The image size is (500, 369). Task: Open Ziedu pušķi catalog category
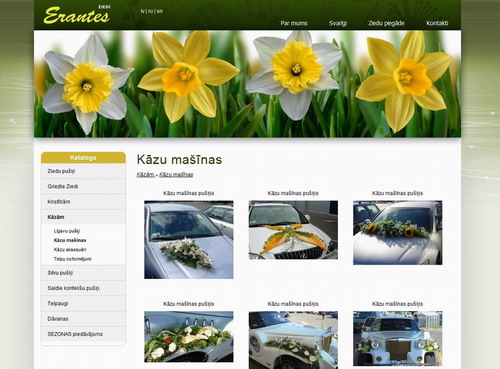point(83,171)
